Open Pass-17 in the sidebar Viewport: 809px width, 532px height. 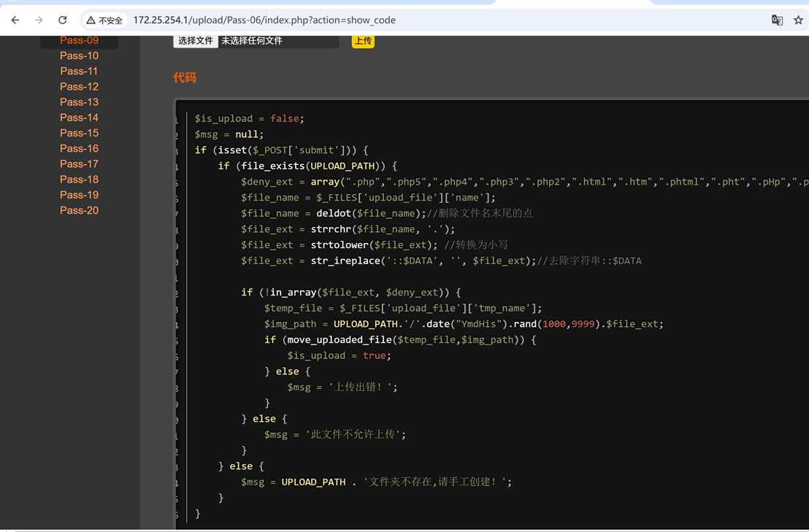pyautogui.click(x=79, y=164)
